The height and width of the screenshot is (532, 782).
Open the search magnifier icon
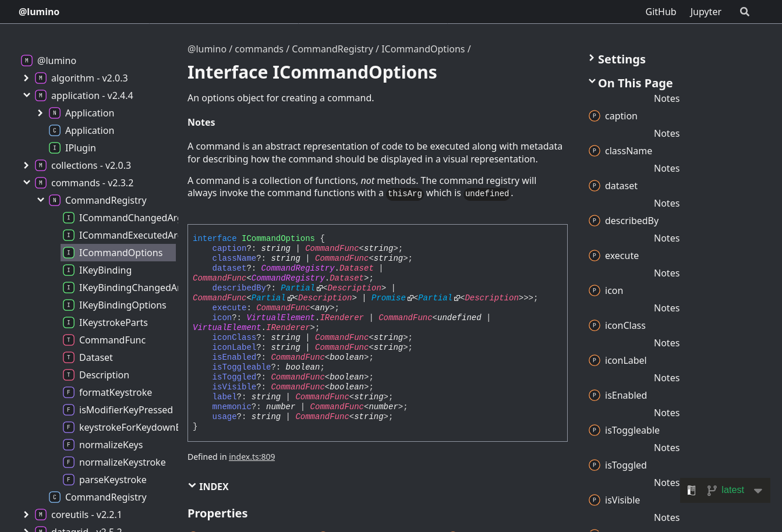[x=745, y=12]
